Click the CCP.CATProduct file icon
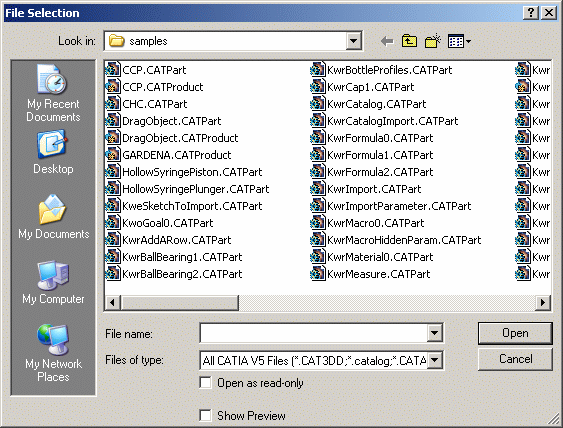Screen dimensions: 563x428 pyautogui.click(x=113, y=87)
